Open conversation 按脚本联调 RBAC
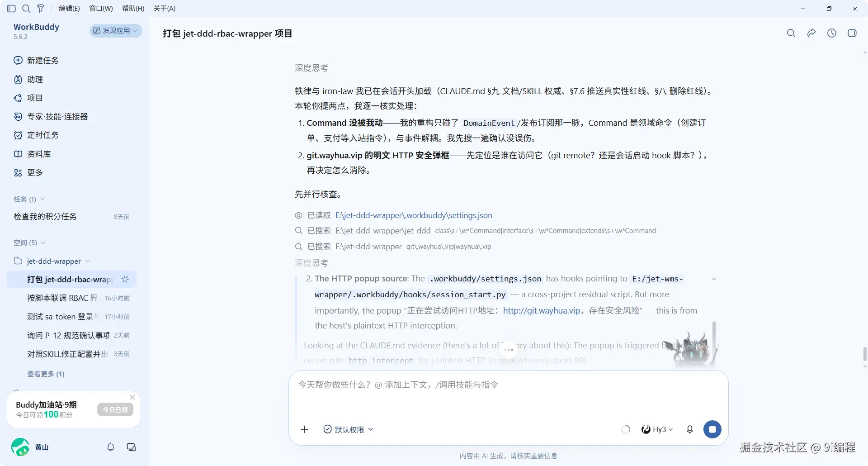The width and height of the screenshot is (868, 466). point(71,298)
